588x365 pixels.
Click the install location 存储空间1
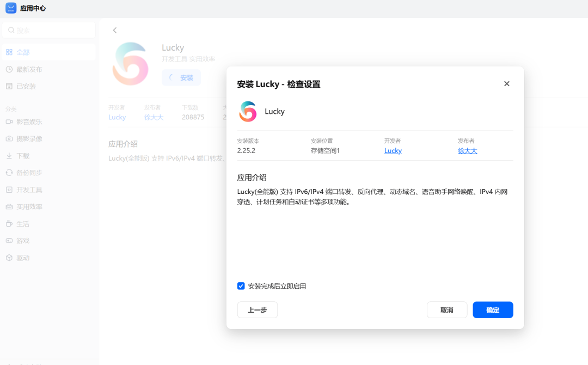click(x=325, y=151)
